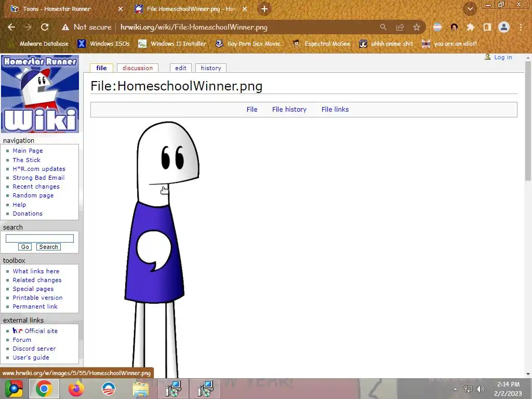Expand the tab search dropdown arrow

coord(470,9)
